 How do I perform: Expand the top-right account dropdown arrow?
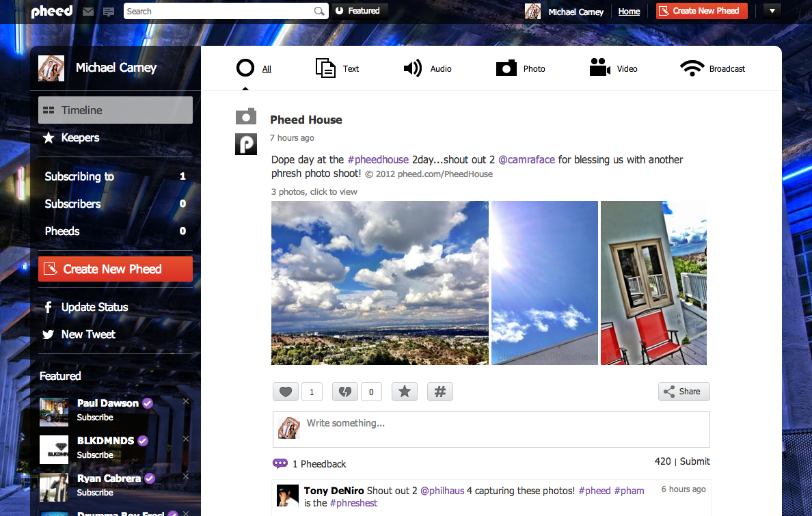(772, 11)
